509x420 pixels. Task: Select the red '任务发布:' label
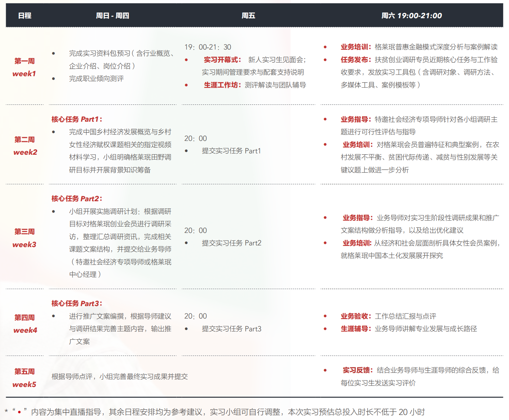pyautogui.click(x=356, y=60)
